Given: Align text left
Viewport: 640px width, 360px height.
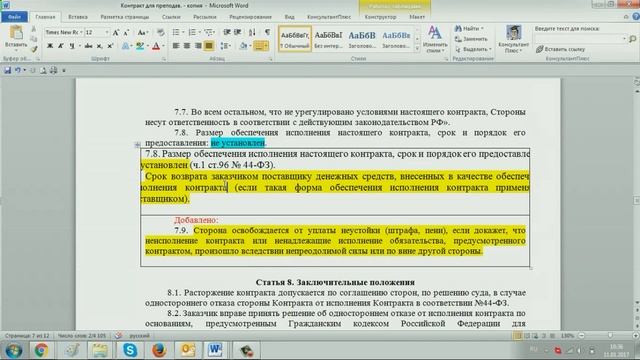Looking at the screenshot, I should (176, 46).
